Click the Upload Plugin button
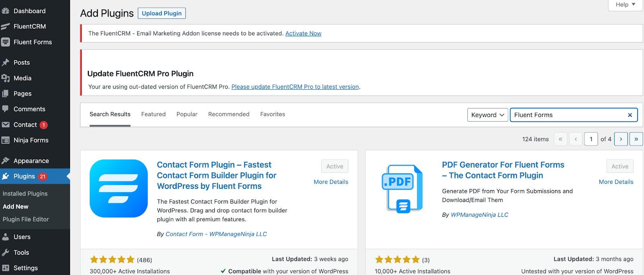 162,13
